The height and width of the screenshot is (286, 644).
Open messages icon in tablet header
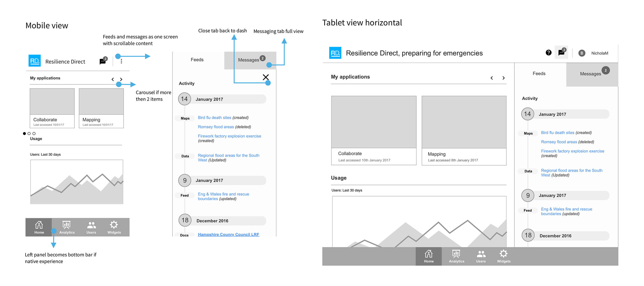tap(561, 53)
